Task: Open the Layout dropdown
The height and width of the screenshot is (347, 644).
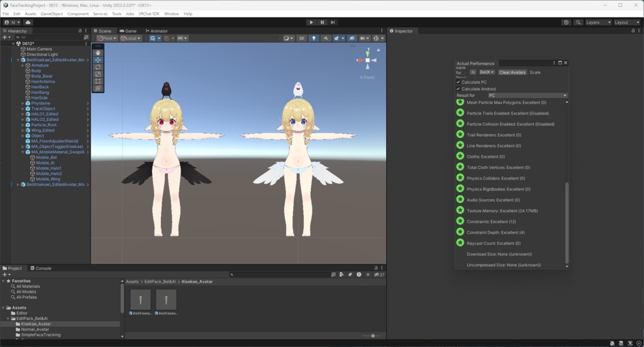Action: [627, 22]
